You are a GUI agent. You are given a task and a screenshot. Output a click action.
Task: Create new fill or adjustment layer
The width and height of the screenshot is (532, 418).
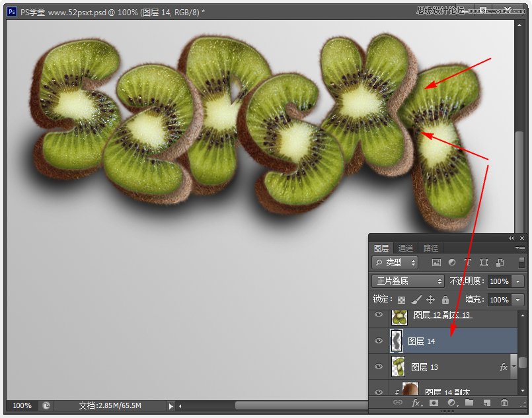coord(452,403)
